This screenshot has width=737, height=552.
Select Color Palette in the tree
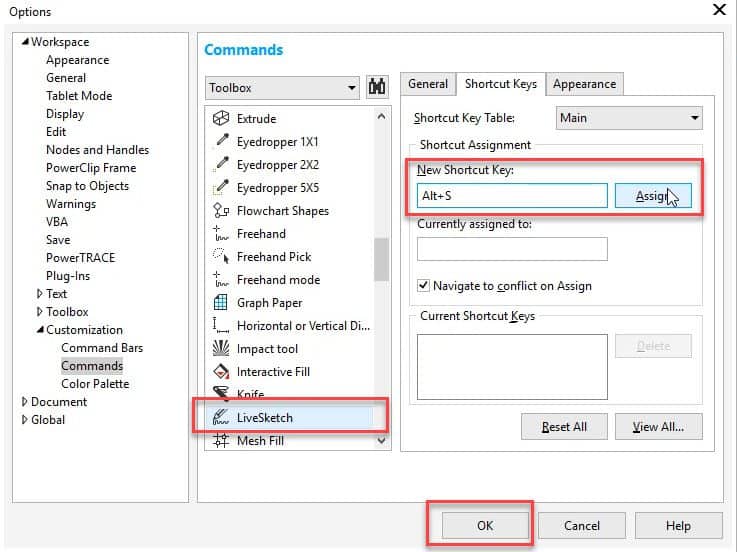click(95, 384)
